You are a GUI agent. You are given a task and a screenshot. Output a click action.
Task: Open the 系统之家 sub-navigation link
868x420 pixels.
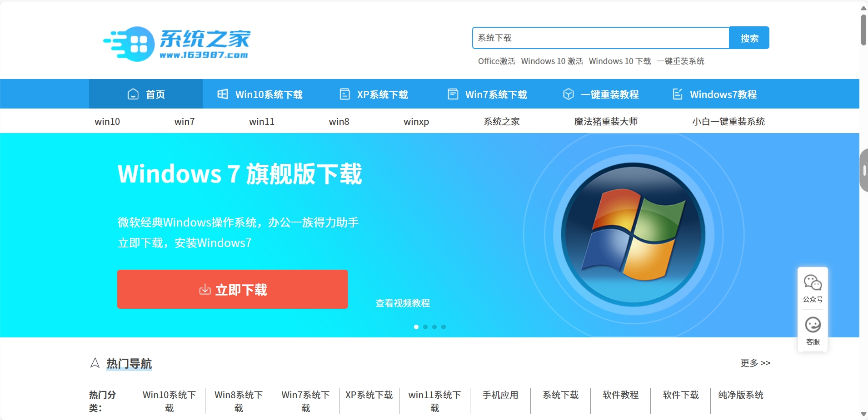click(502, 121)
